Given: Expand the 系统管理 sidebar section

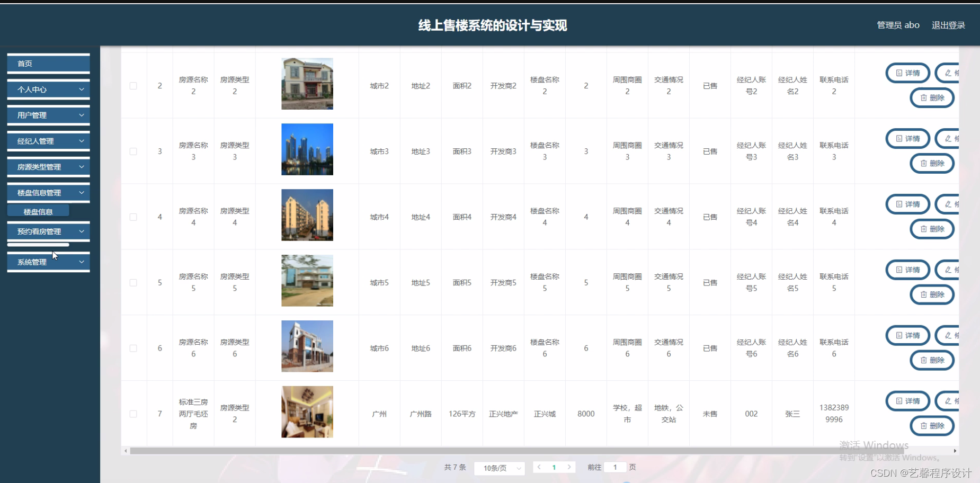Looking at the screenshot, I should coord(48,262).
